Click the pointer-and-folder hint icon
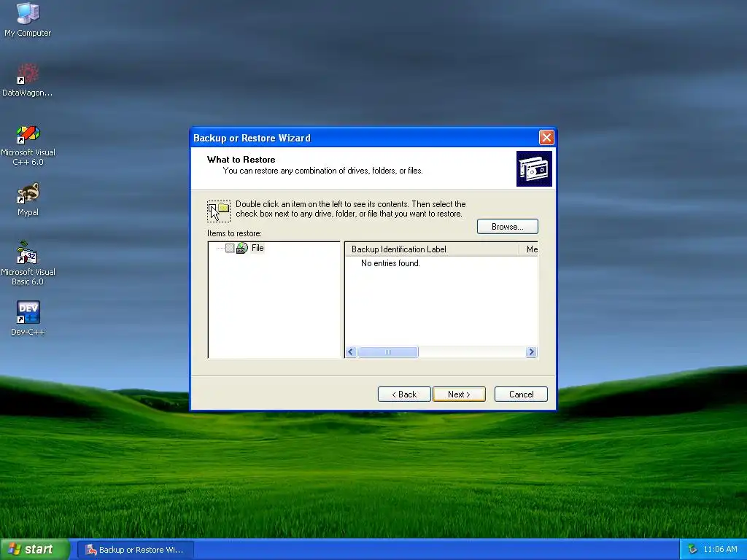 coord(219,211)
